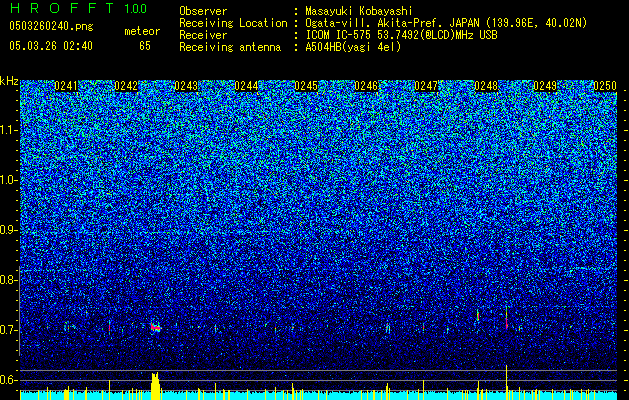Click the 0247 time marker
Screen dimensions: 629x400
(426, 86)
